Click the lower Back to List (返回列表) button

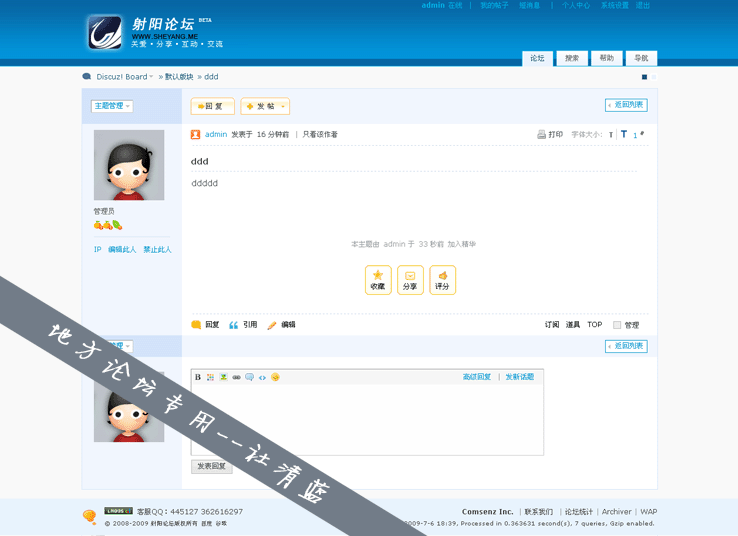[x=626, y=346]
